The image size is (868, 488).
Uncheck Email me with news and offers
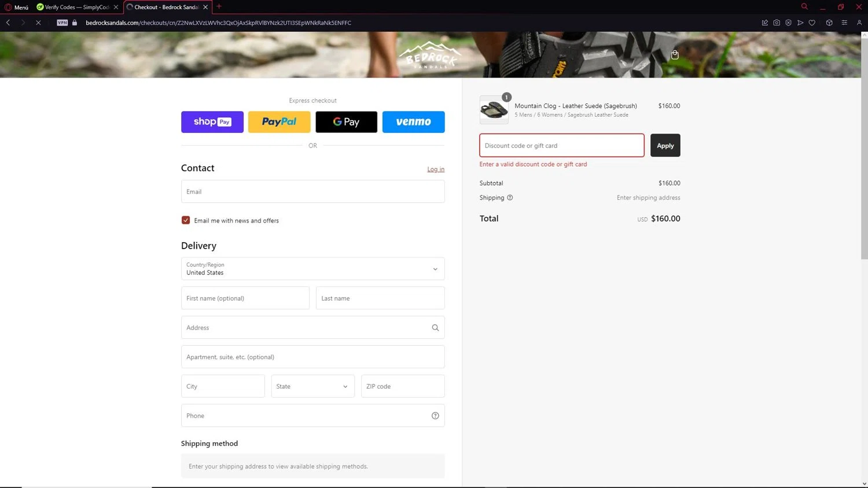point(186,220)
